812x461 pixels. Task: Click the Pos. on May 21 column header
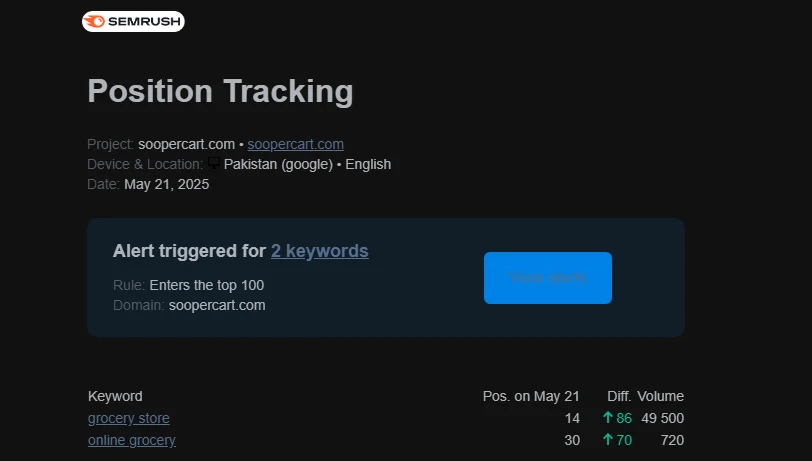pyautogui.click(x=531, y=396)
